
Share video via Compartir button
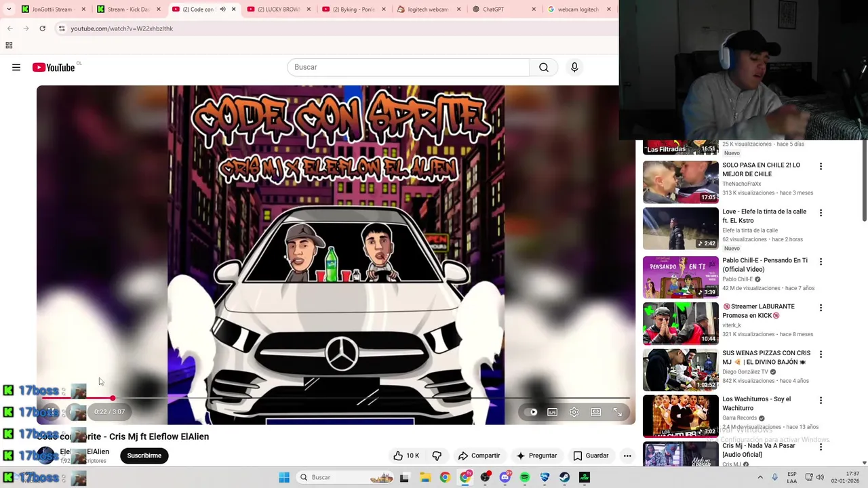pyautogui.click(x=479, y=455)
